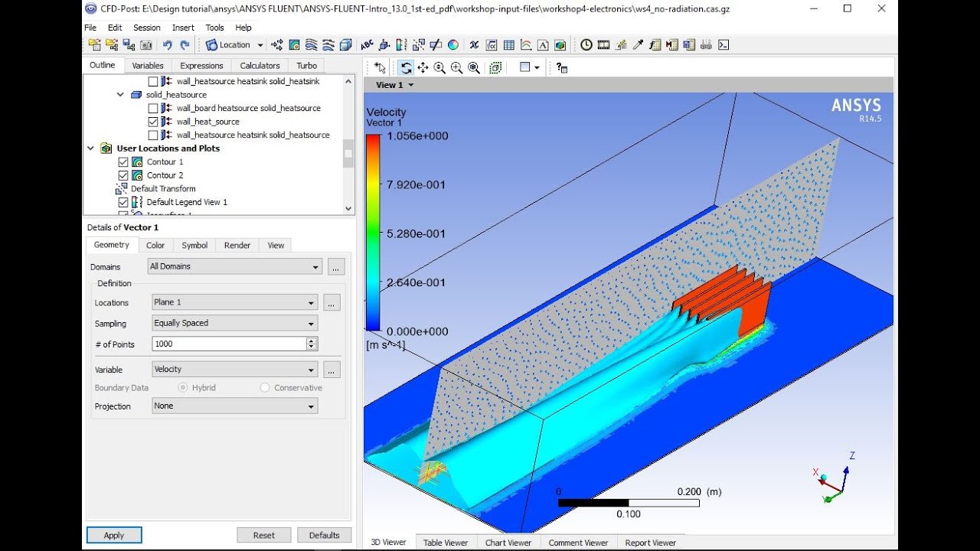Click the Zoom Box icon
The image size is (980, 551).
(456, 67)
